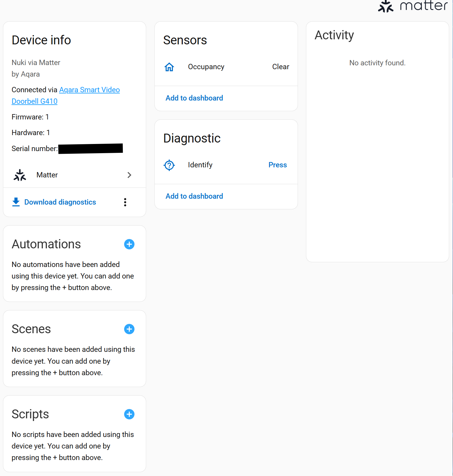Add a new scene with plus button

pyautogui.click(x=129, y=329)
